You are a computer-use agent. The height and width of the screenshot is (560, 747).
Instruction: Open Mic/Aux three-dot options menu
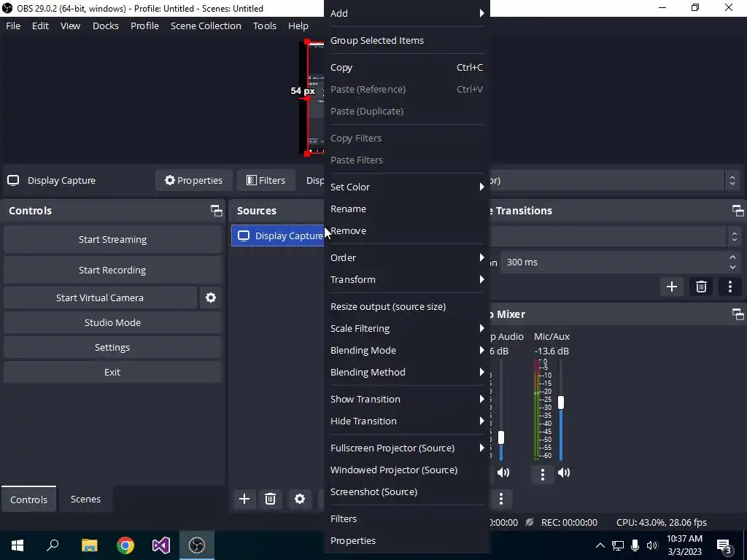(543, 474)
